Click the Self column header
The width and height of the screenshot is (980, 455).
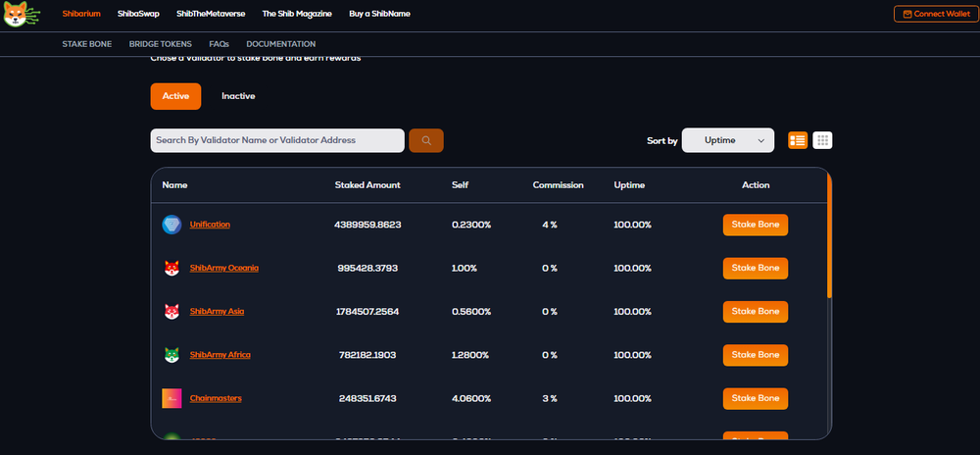click(460, 185)
